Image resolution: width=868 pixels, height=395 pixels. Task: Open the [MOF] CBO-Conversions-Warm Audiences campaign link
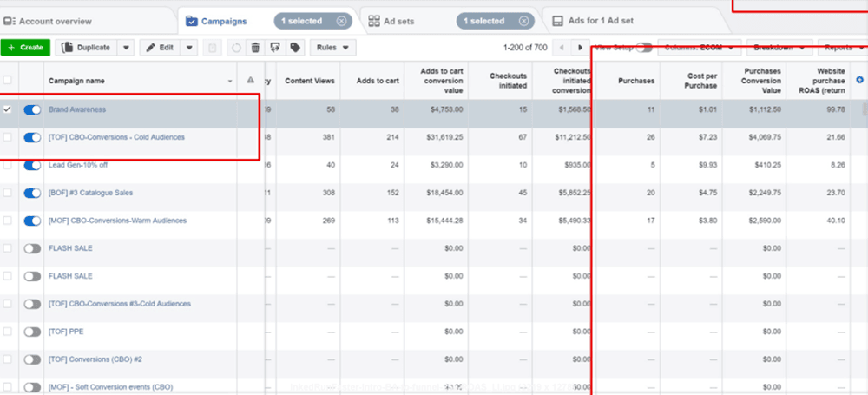[117, 221]
